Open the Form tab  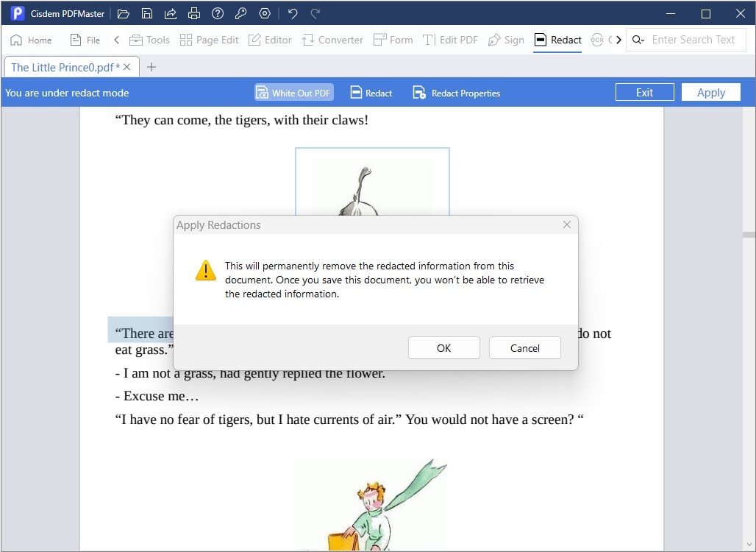pyautogui.click(x=393, y=40)
